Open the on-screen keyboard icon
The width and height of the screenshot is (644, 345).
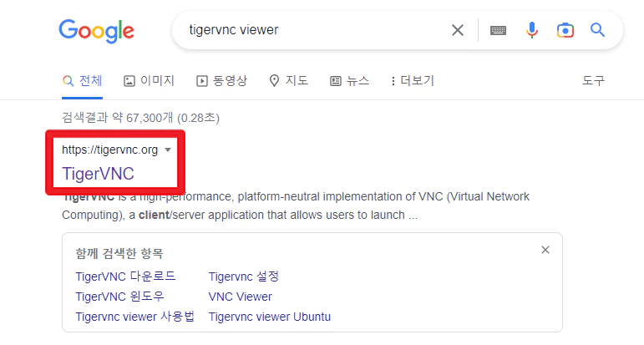[498, 30]
